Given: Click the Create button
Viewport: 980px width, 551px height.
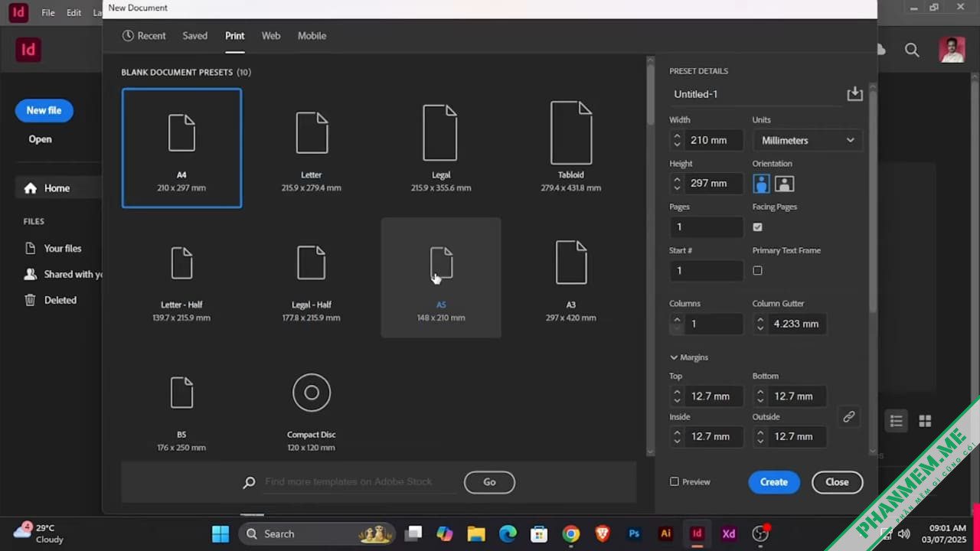Looking at the screenshot, I should point(774,482).
